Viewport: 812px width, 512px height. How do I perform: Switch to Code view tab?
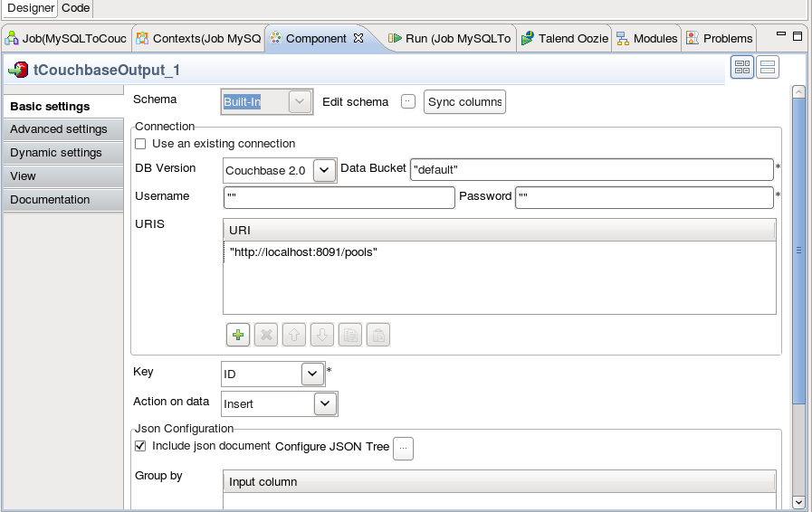(76, 8)
